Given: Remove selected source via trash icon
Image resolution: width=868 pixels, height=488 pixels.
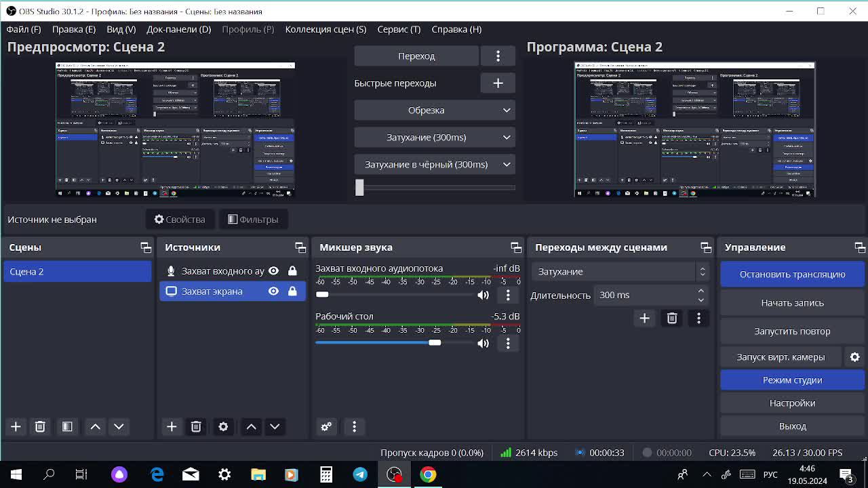Looking at the screenshot, I should click(196, 426).
